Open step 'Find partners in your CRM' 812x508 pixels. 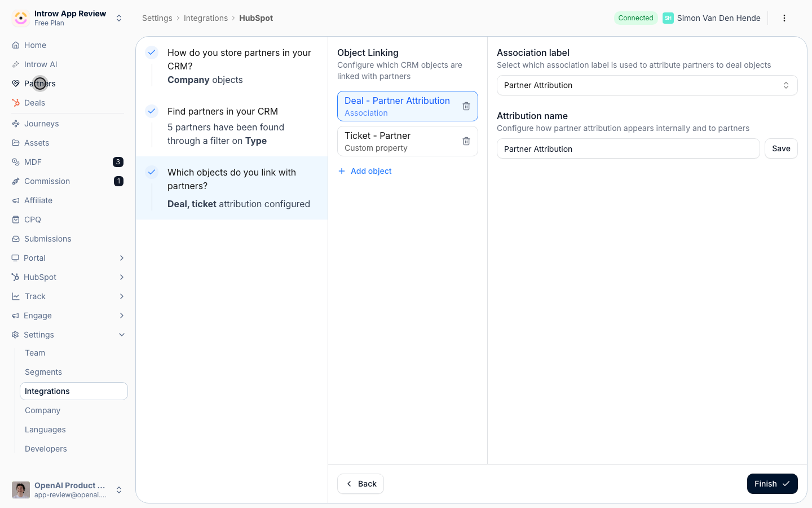tap(232, 126)
